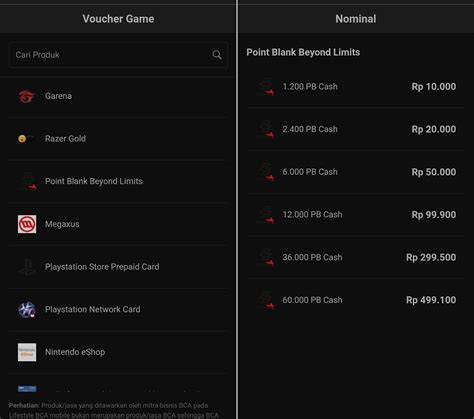The height and width of the screenshot is (419, 474).
Task: Pick the 12.000 PB Cash option
Action: [356, 215]
